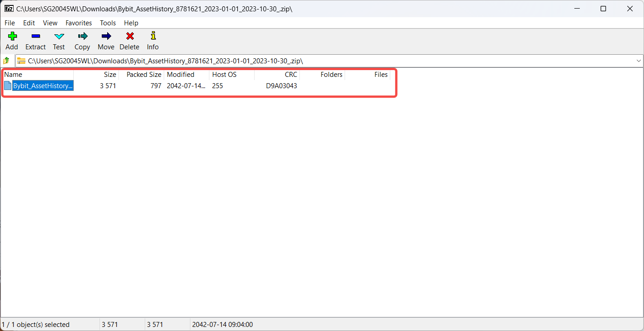This screenshot has width=644, height=331.
Task: Sort by the Modified column header
Action: coord(180,75)
